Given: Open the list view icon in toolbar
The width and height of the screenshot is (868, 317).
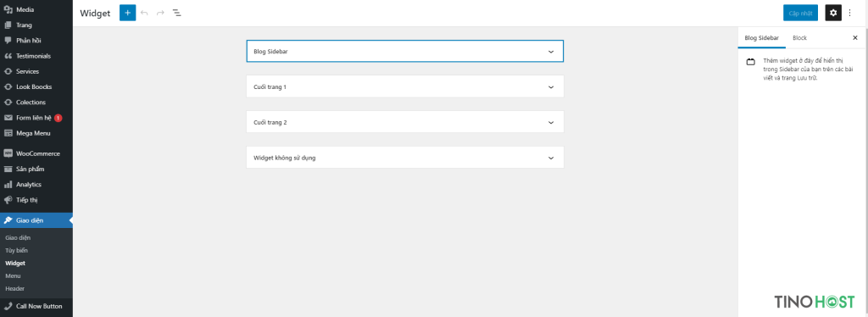Looking at the screenshot, I should 176,13.
